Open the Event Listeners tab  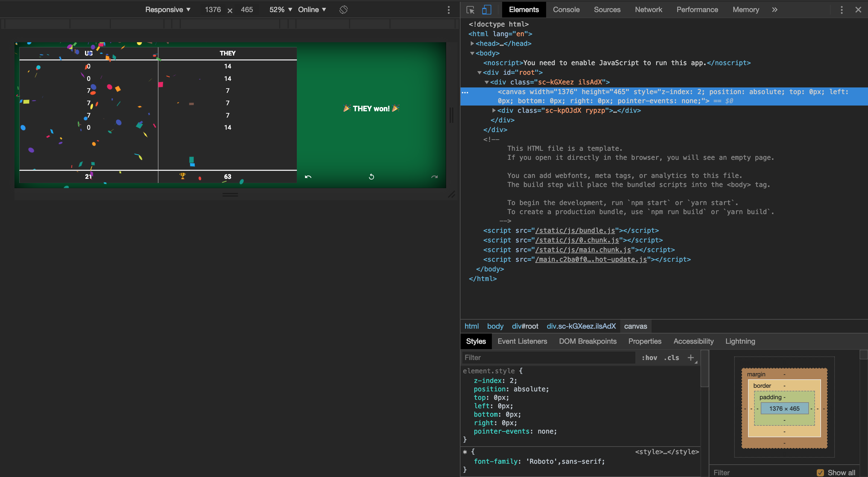tap(522, 341)
